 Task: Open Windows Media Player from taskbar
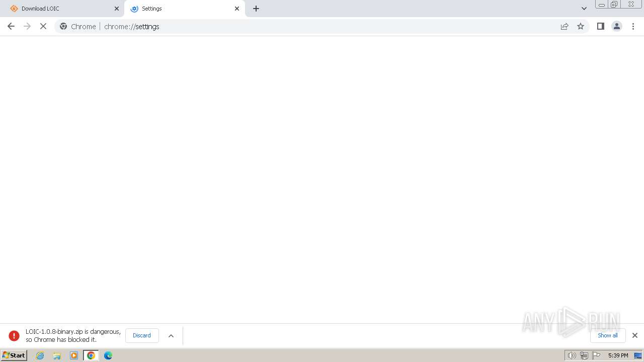(x=74, y=355)
